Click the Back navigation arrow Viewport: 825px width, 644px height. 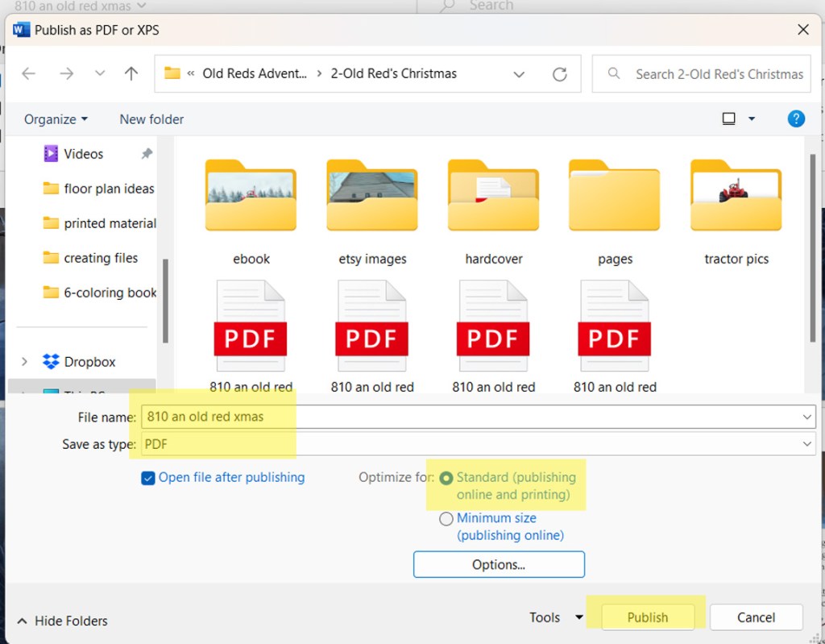[29, 73]
